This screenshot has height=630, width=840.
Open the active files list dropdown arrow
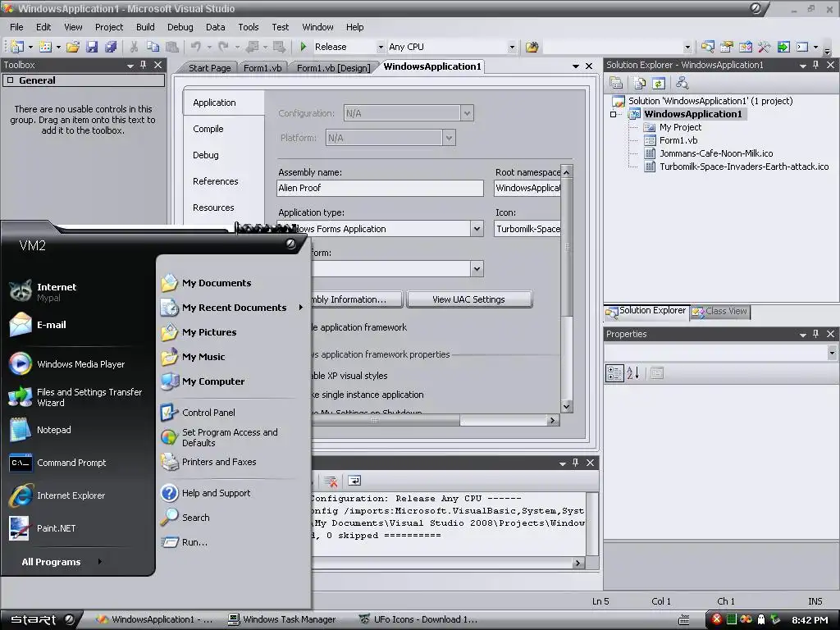(575, 66)
